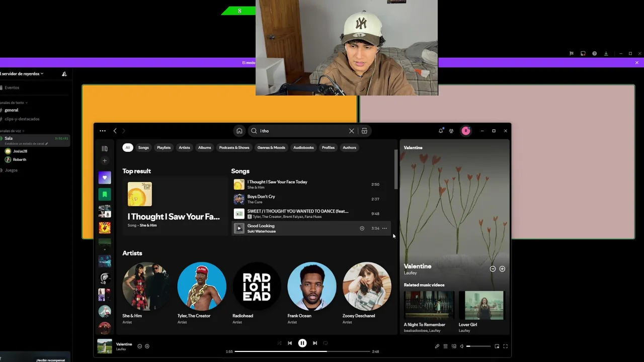Viewport: 644px width, 362px height.
Task: Open song I Thought I Saw Your Face Today
Action: pos(310,185)
